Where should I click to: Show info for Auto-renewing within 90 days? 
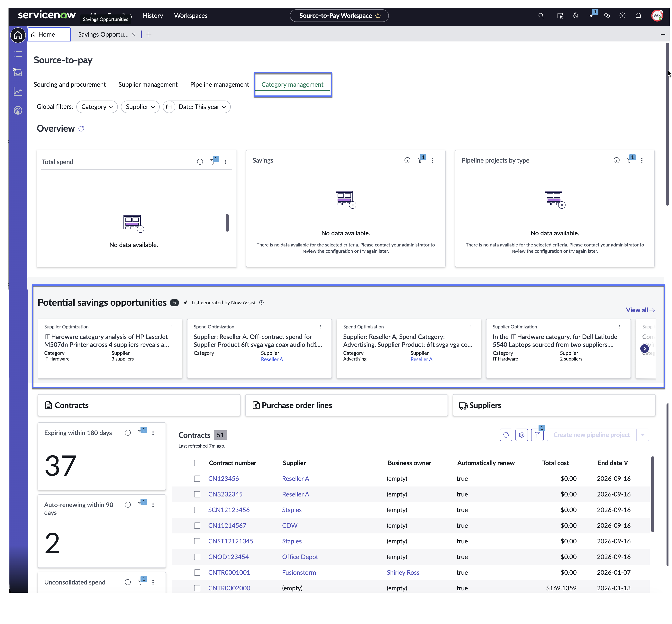(128, 505)
